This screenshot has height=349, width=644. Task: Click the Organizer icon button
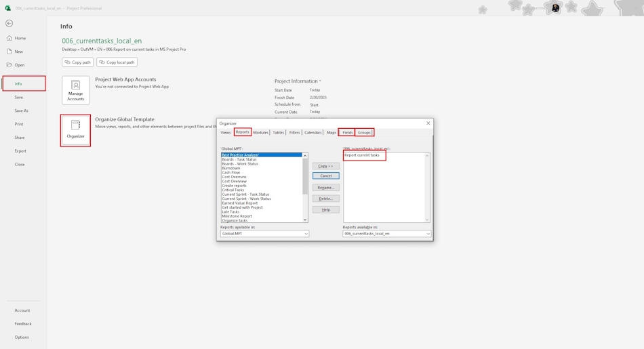coord(75,131)
